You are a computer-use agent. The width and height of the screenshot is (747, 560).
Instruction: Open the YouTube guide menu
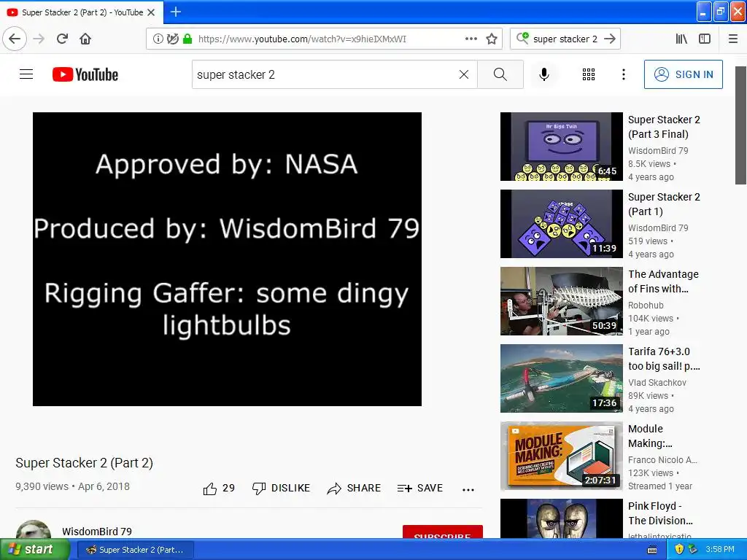point(26,74)
